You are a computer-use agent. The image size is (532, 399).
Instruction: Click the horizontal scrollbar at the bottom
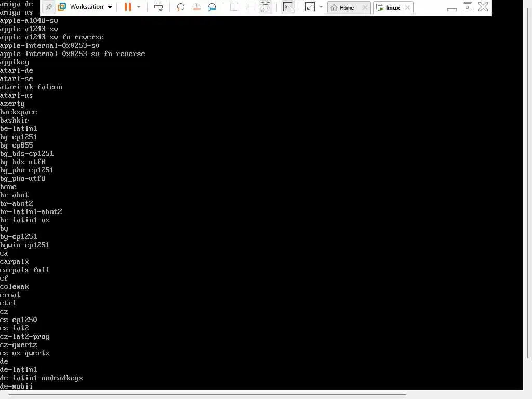point(207,395)
